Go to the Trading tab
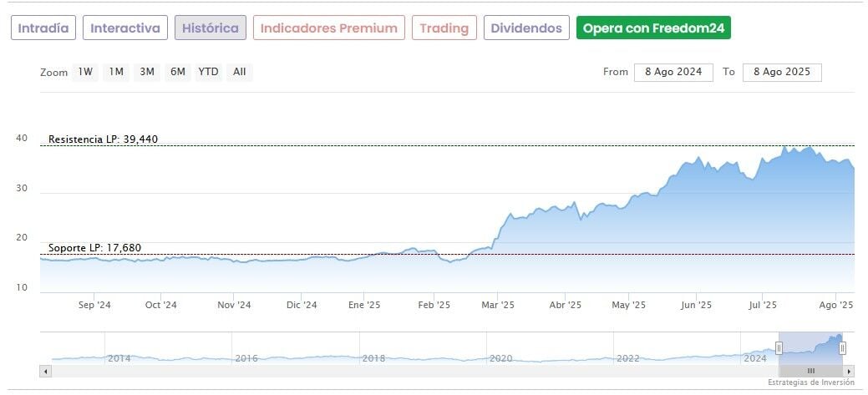 pos(444,28)
